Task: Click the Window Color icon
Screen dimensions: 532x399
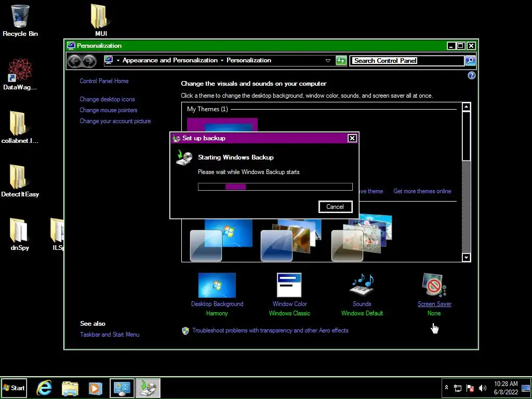Action: 289,285
